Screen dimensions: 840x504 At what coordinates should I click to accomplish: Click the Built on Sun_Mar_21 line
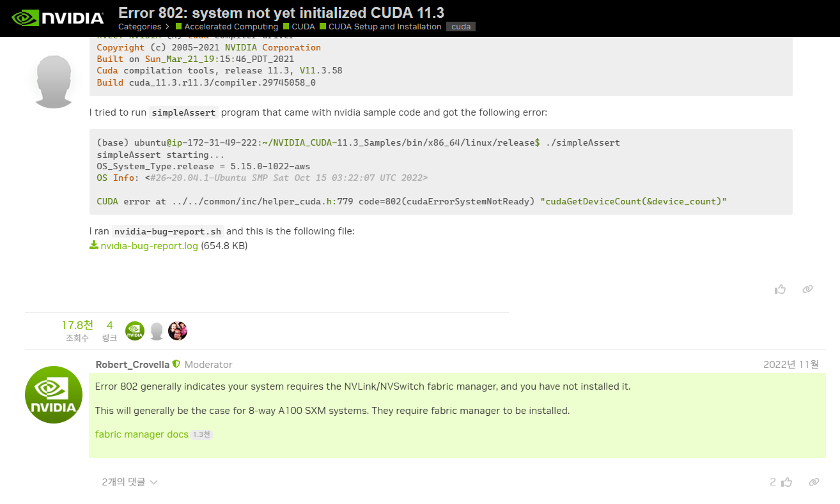(196, 59)
